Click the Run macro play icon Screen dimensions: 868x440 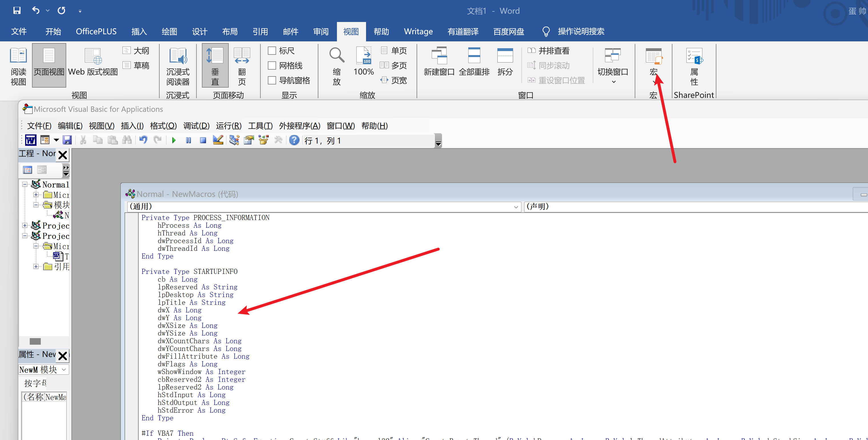coord(174,140)
